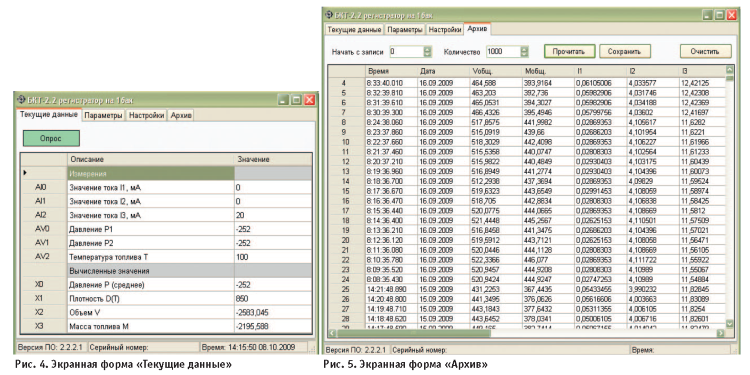Click the AV0 row header
Viewport: 750px width, 375px height.
point(44,229)
